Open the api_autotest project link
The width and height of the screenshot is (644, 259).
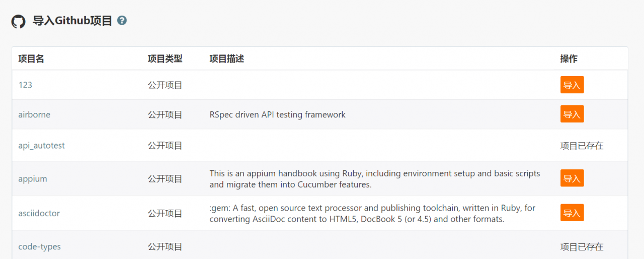pyautogui.click(x=42, y=146)
